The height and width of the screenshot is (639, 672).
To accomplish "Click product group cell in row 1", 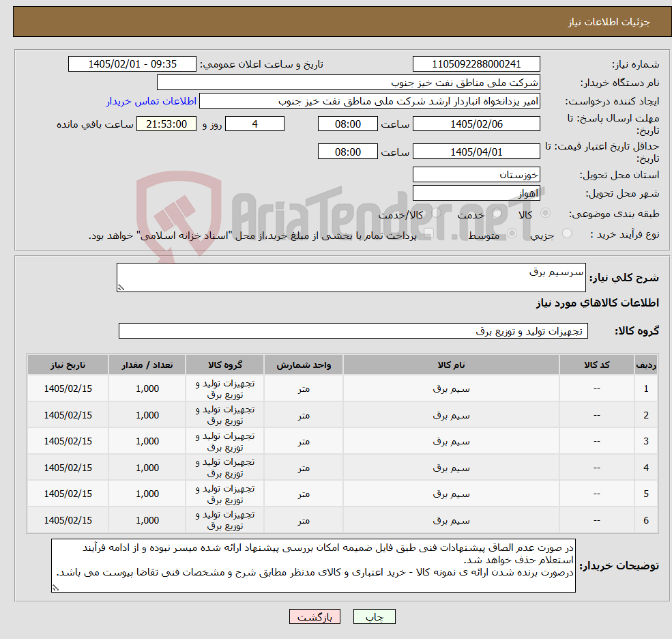I will click(225, 389).
